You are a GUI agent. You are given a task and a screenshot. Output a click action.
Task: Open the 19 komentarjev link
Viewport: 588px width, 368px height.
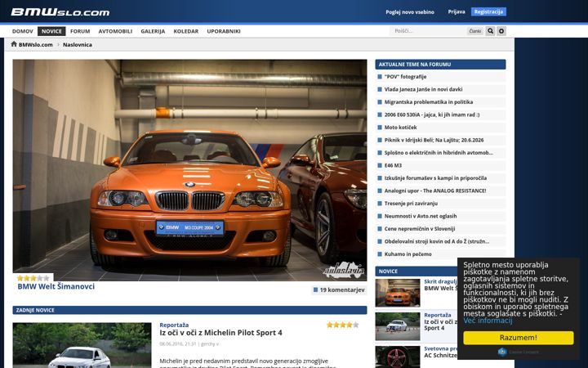click(x=342, y=289)
